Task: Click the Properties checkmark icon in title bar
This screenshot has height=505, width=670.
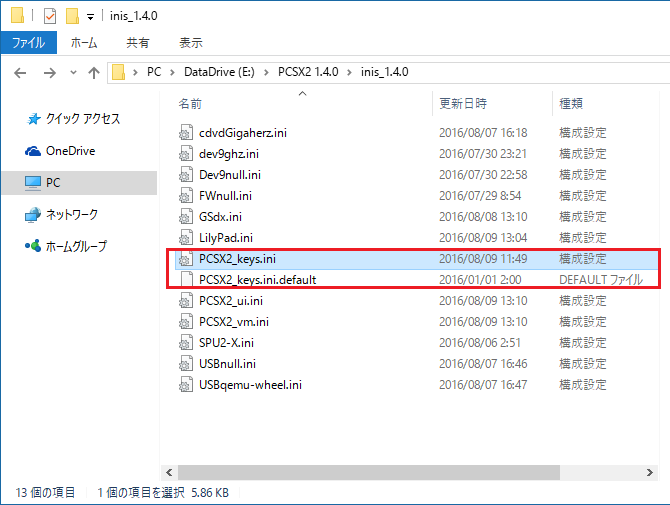Action: click(x=50, y=16)
